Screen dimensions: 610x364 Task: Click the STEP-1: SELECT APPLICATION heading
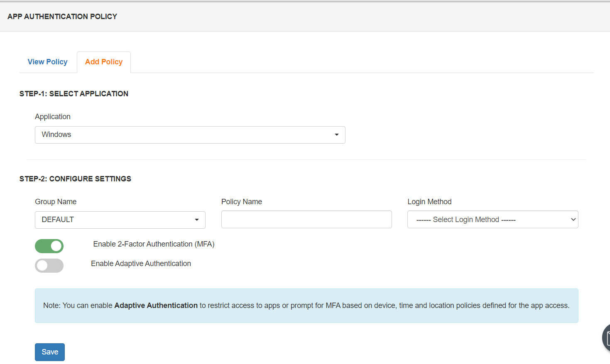[x=74, y=94]
